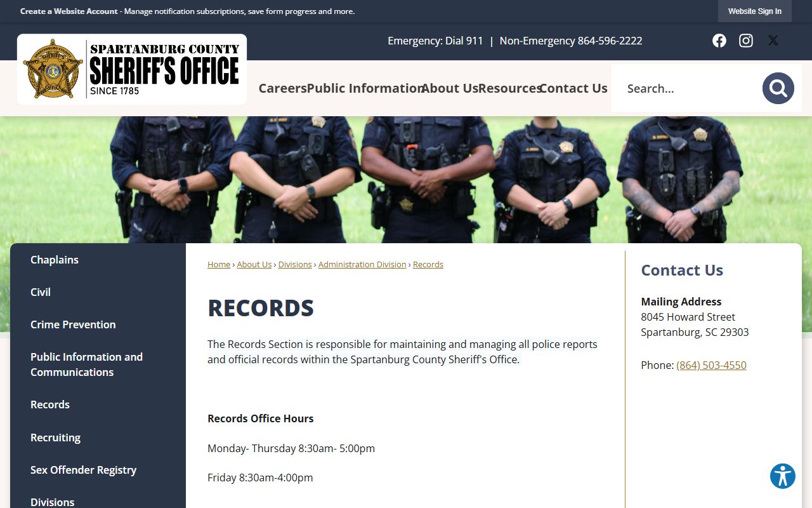
Task: Click the Mailing Address label
Action: pos(681,302)
